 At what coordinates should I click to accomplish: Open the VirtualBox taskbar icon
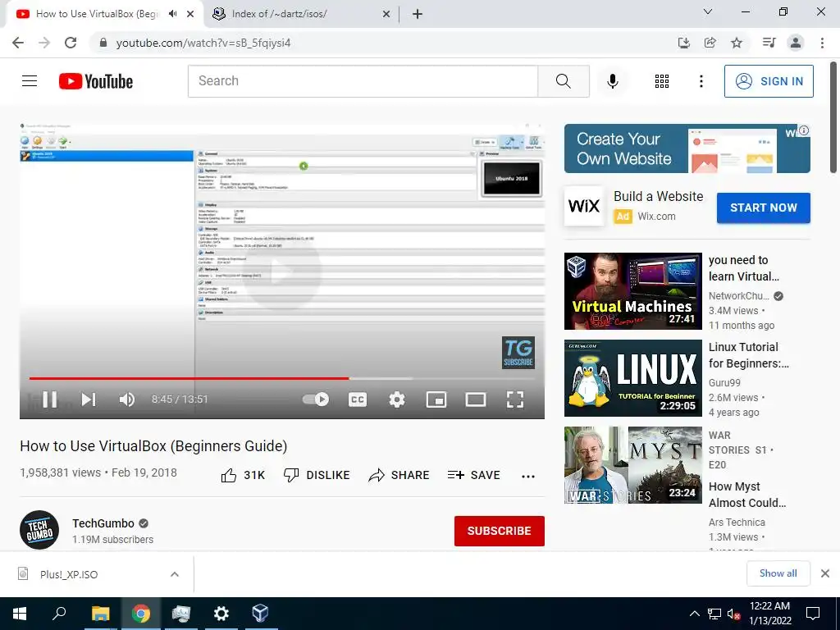click(x=260, y=614)
